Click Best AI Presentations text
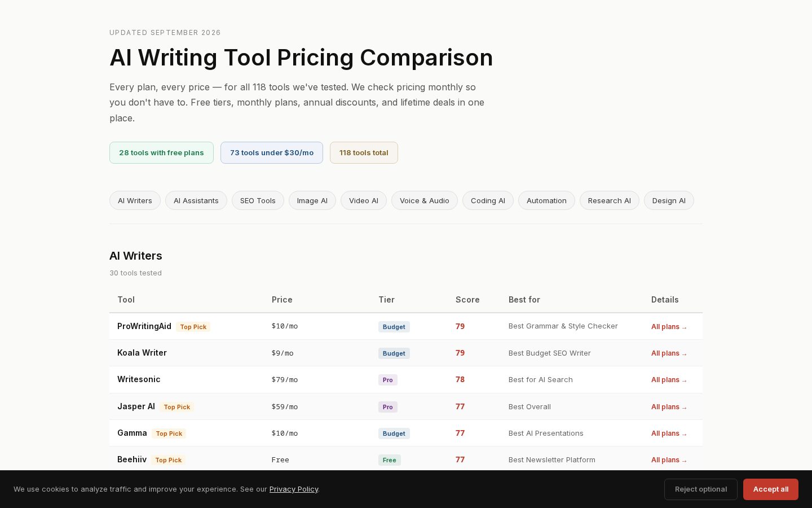Image resolution: width=812 pixels, height=508 pixels. pyautogui.click(x=546, y=433)
